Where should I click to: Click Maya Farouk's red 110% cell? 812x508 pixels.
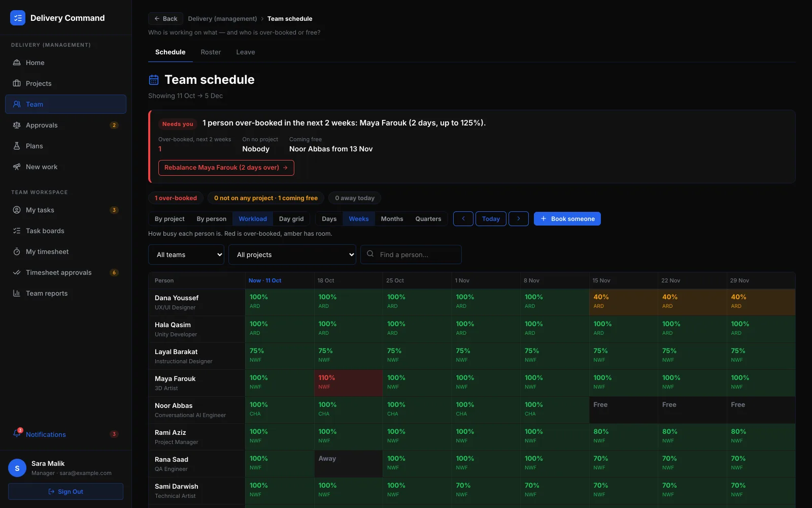click(x=348, y=383)
